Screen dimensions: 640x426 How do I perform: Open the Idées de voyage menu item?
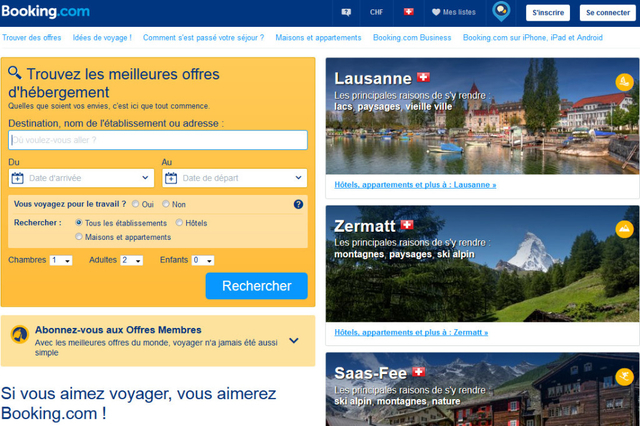(102, 38)
